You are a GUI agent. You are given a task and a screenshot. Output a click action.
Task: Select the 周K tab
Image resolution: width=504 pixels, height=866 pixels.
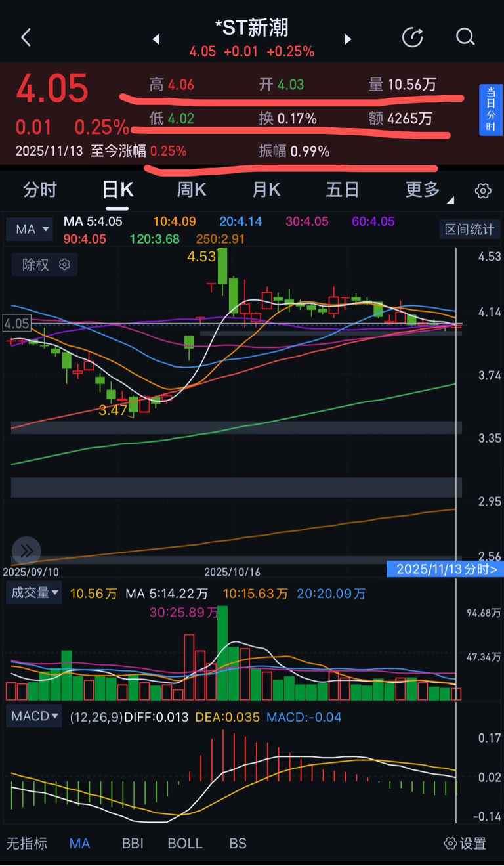pos(192,190)
